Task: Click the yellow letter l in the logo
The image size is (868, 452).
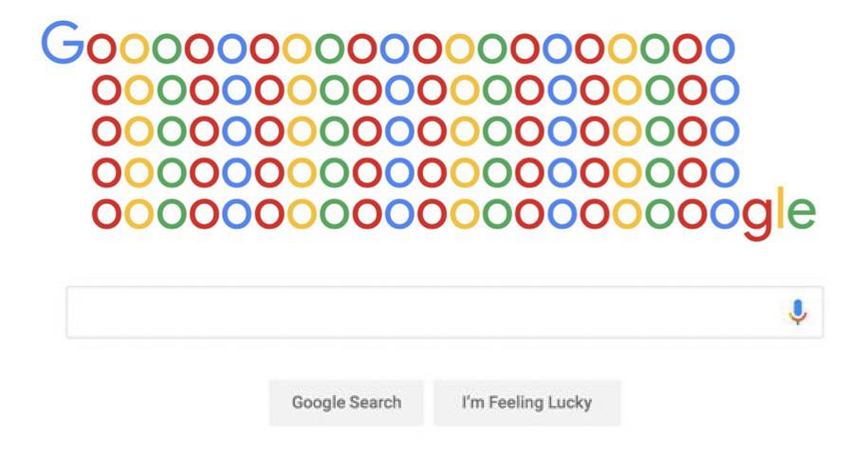Action: (780, 208)
